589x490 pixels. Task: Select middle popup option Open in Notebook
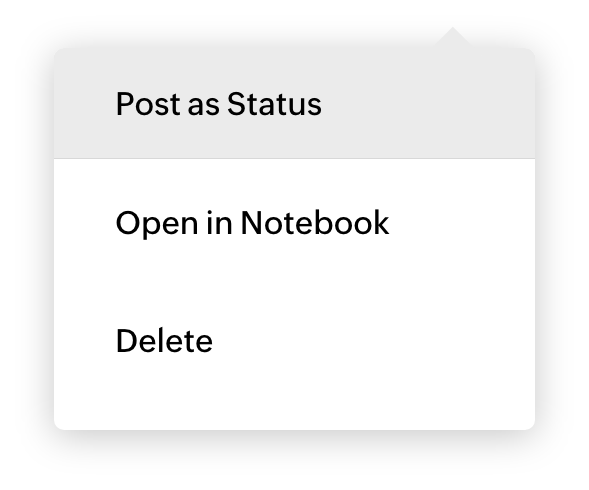point(294,223)
